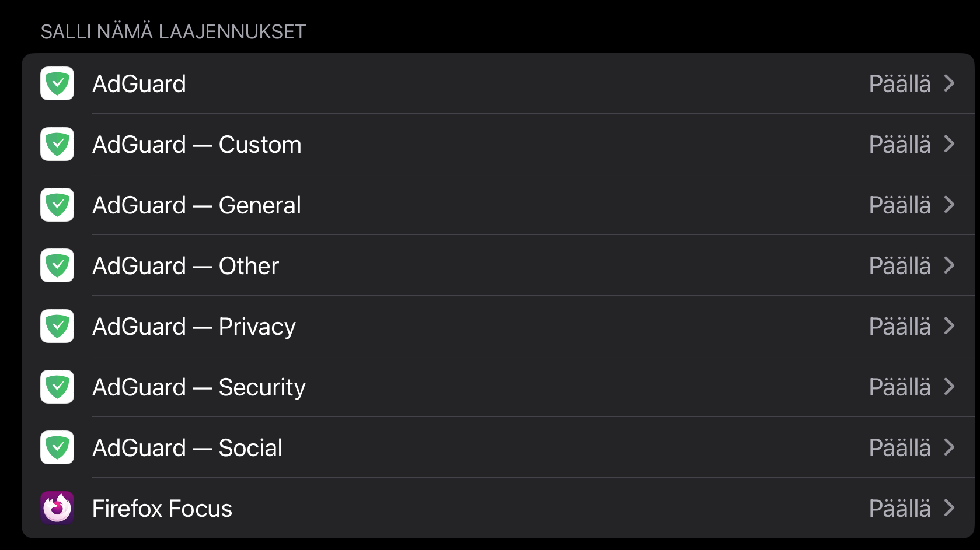
Task: Open the AdGuard — Social extension entry
Action: (x=187, y=448)
